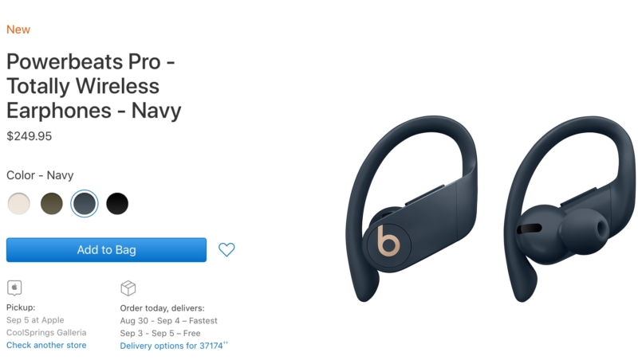Save product with the heart favorite icon
Viewport: 638px width, 364px height.
pos(226,249)
